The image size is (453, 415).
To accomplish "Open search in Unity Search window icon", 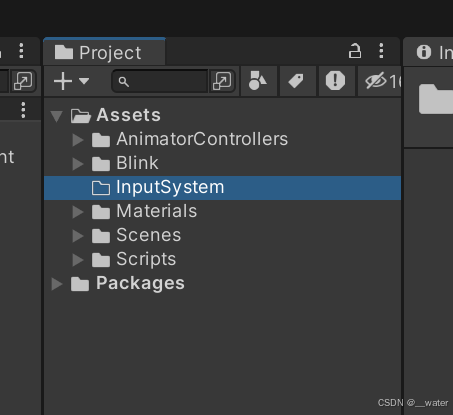I will click(x=222, y=81).
